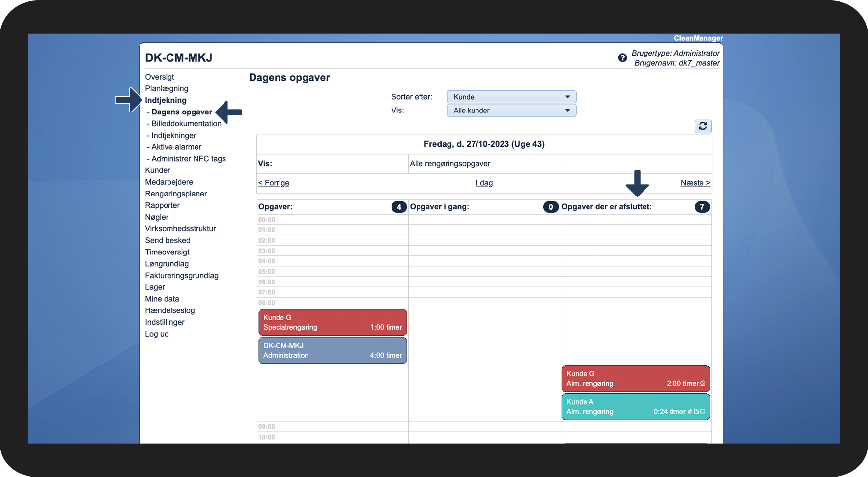Go to Forrige day link
This screenshot has width=868, height=477.
click(274, 183)
